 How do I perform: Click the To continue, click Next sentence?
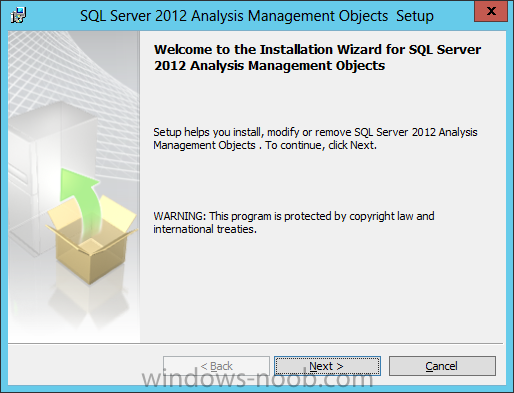(321, 145)
